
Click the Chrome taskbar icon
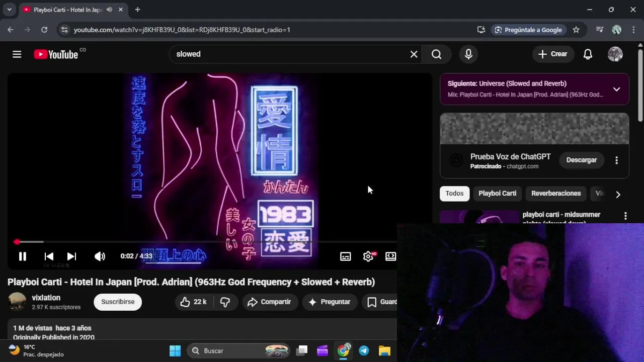point(343,350)
